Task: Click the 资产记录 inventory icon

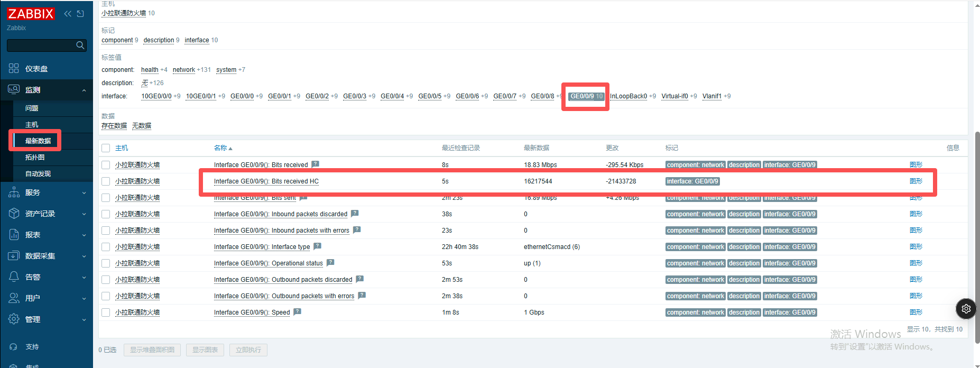Action: 14,214
